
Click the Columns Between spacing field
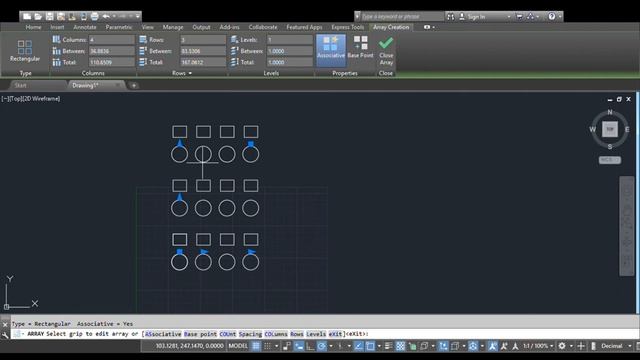pos(111,51)
